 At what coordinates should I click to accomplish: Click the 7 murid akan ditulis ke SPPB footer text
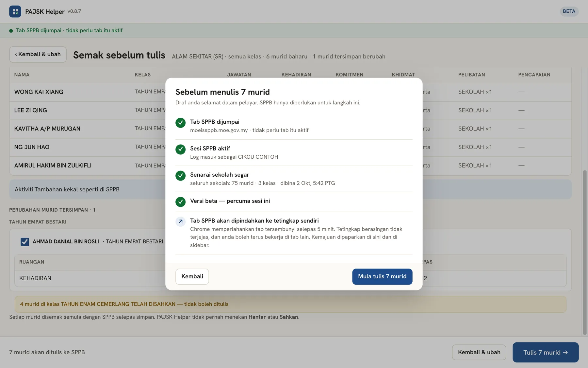tap(47, 352)
